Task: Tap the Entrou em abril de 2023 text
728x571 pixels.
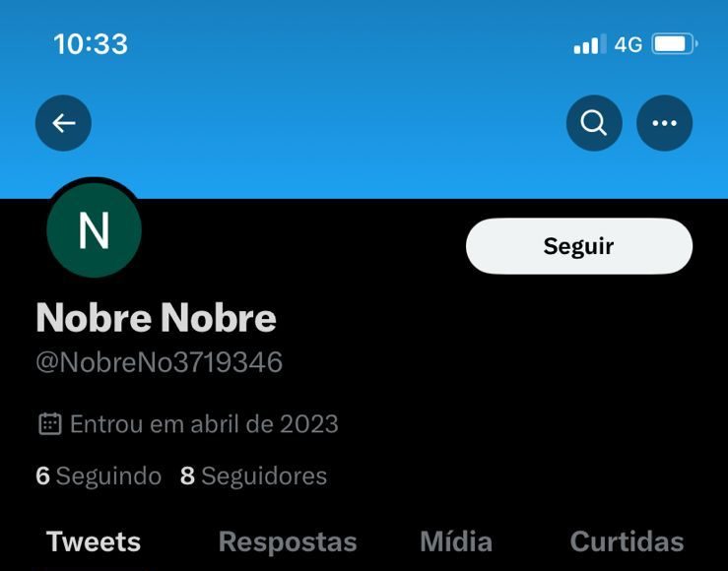Action: 204,424
